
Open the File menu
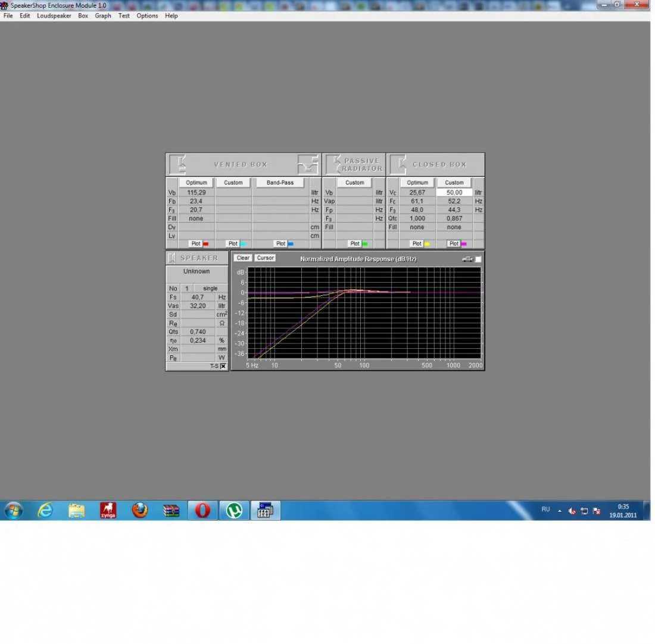[x=8, y=15]
